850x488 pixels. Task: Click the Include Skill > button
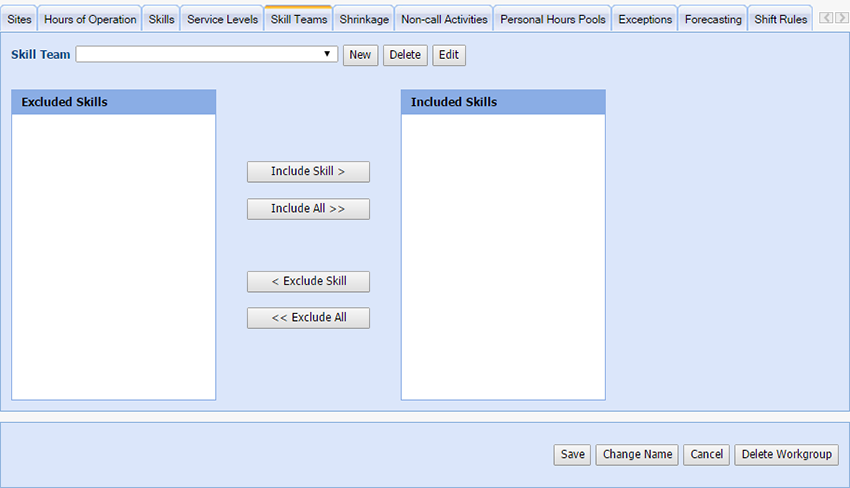308,172
